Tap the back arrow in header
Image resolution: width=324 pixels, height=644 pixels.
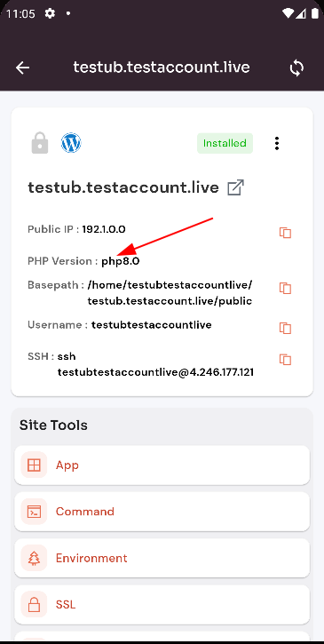[x=22, y=68]
